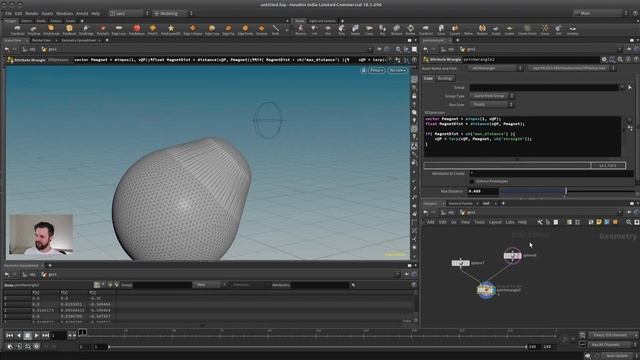Jump to the last frame
This screenshot has height=360, width=640.
click(45, 336)
